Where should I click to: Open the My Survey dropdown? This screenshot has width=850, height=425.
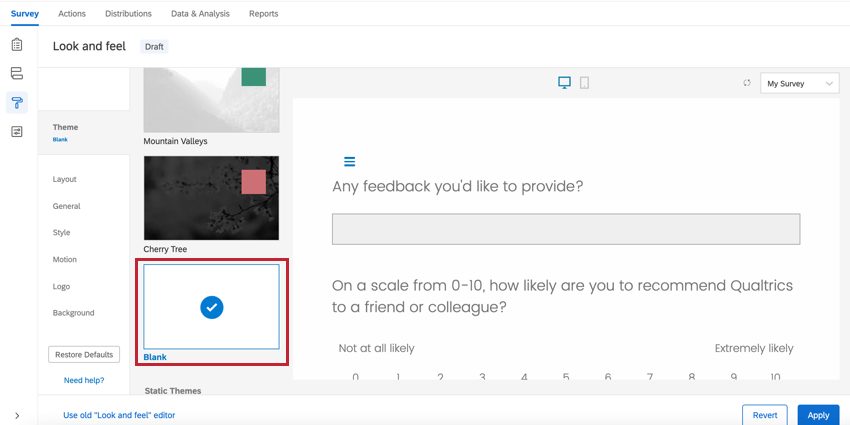[x=800, y=83]
